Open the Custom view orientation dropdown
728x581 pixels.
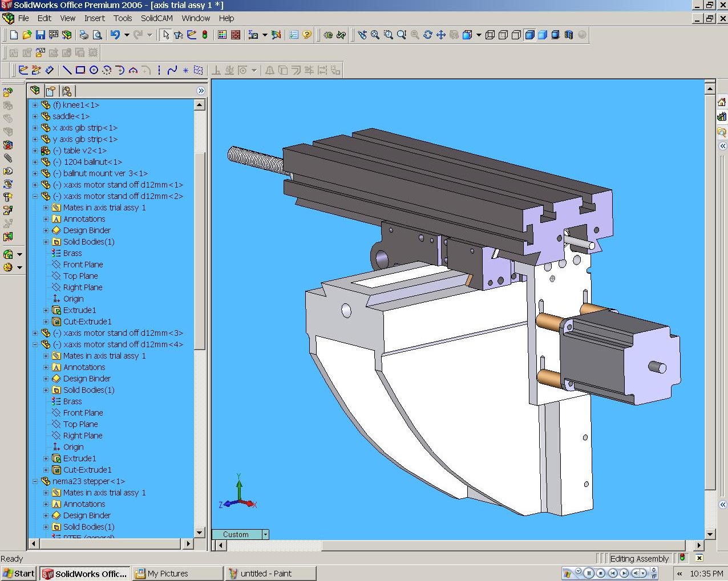click(265, 534)
